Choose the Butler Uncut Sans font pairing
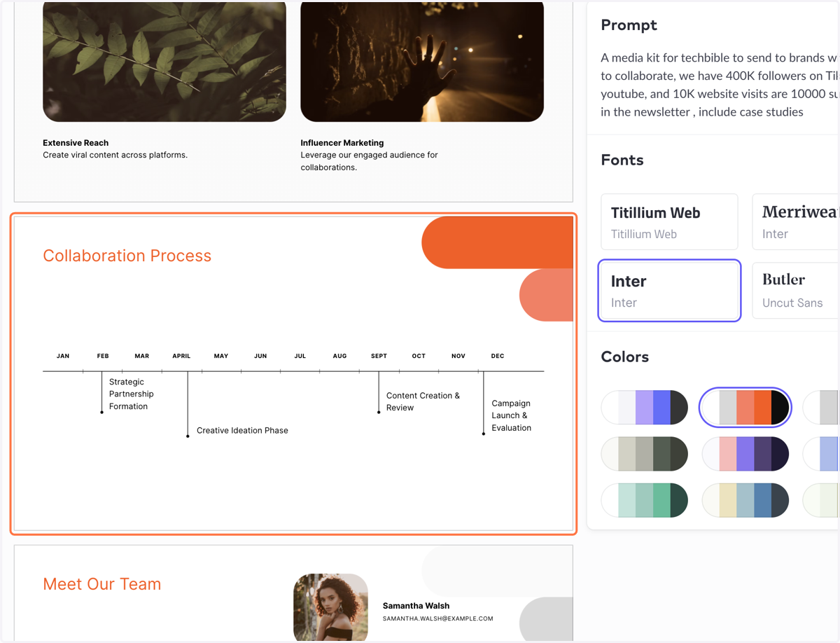 (795, 291)
